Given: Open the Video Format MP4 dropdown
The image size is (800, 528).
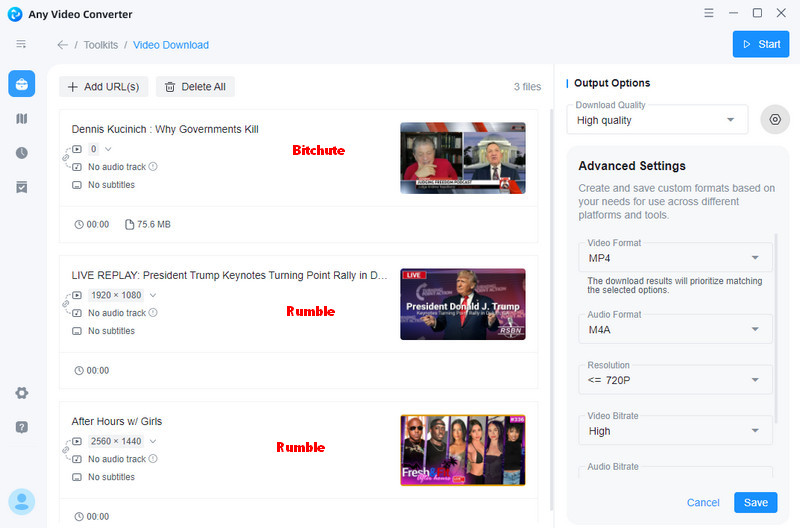Looking at the screenshot, I should 675,258.
